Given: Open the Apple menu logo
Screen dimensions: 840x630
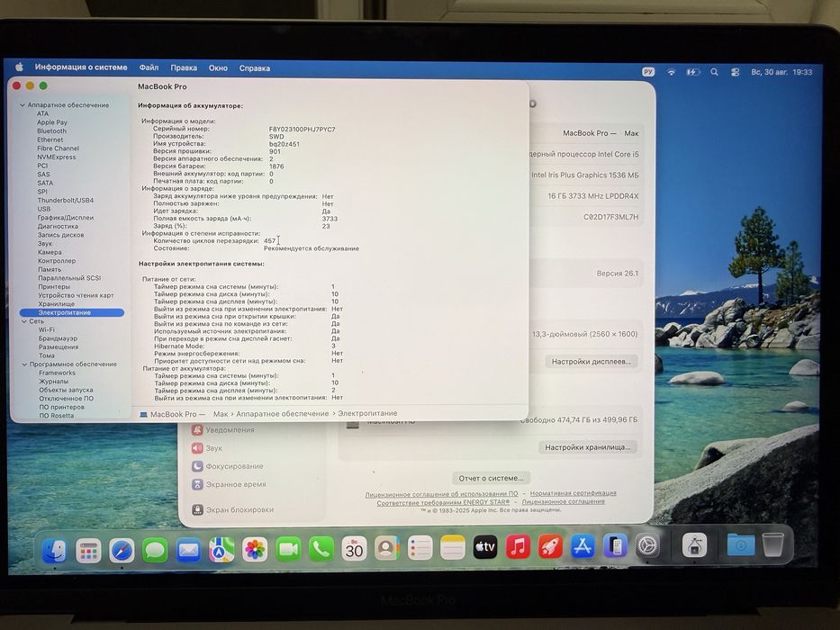Looking at the screenshot, I should [x=19, y=67].
